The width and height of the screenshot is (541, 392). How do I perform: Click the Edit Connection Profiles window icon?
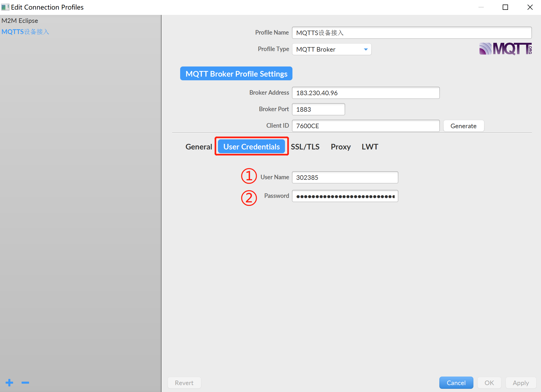point(5,7)
